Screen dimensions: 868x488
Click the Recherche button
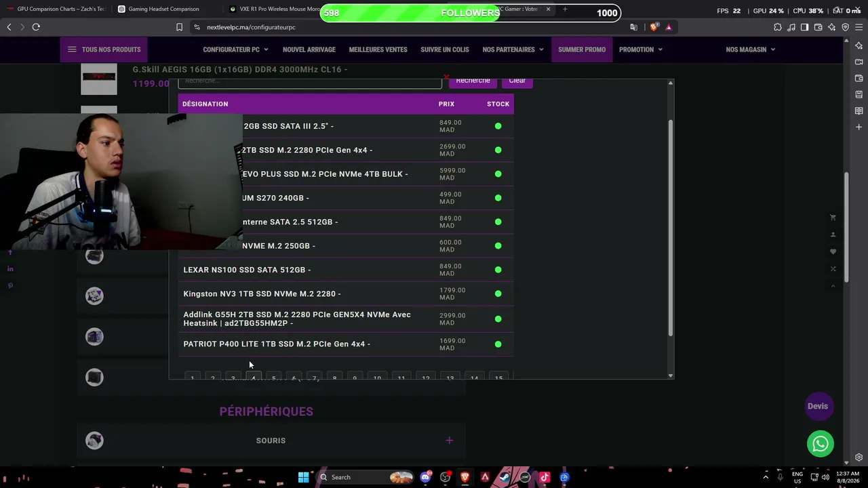tap(473, 81)
